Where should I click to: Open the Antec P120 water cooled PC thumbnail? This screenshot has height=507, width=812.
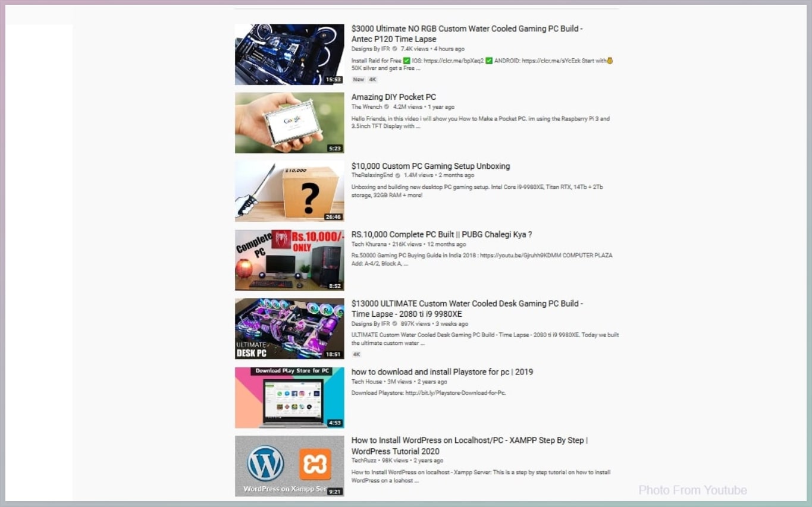pos(290,54)
